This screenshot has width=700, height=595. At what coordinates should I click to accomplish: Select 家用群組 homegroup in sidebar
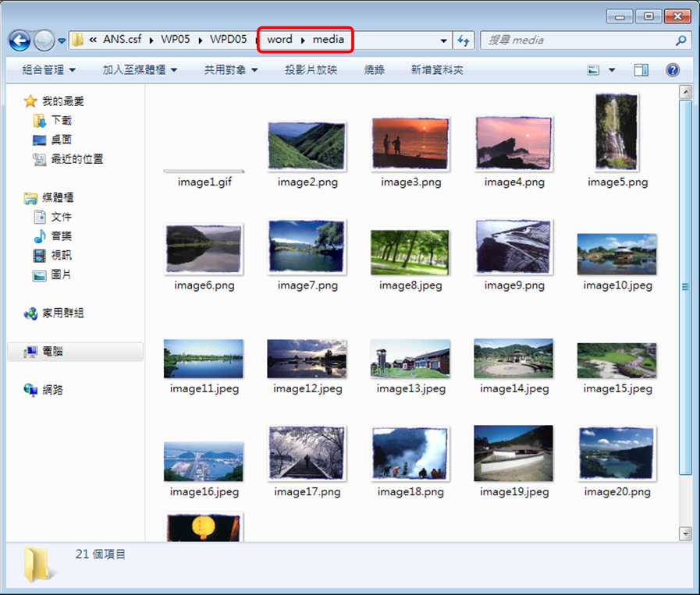(54, 313)
